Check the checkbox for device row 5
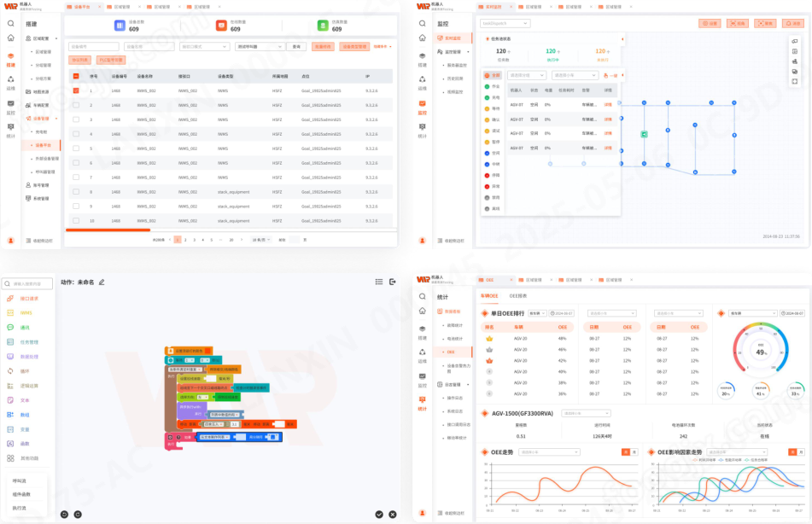Image resolution: width=812 pixels, height=524 pixels. (x=76, y=148)
